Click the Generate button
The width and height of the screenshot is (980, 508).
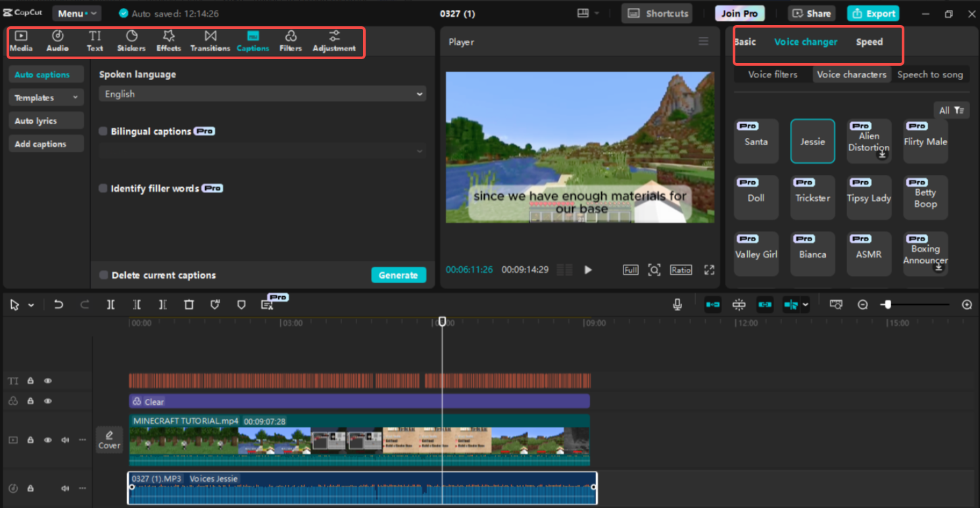click(399, 275)
